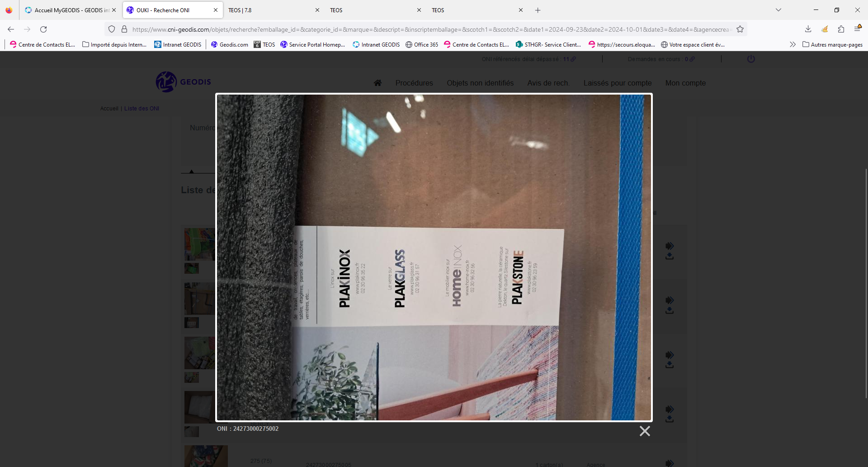Open the Procédures menu
868x467 pixels.
pyautogui.click(x=414, y=83)
